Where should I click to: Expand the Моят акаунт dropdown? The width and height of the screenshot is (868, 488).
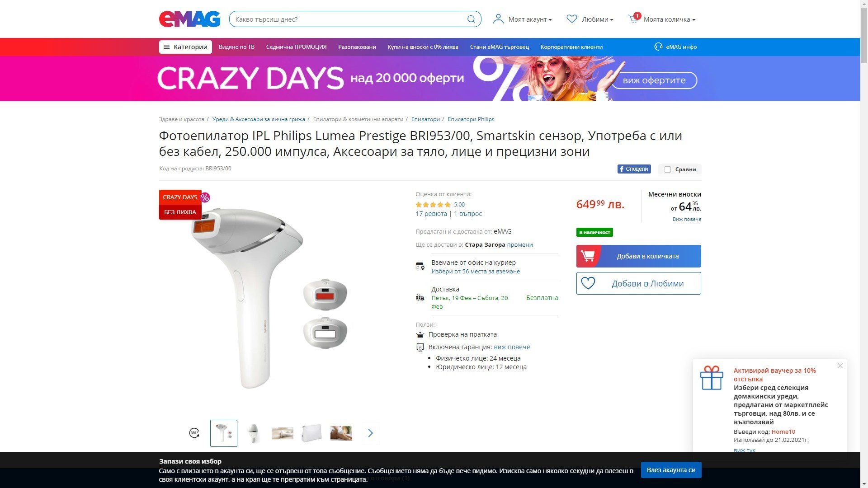[x=523, y=19]
